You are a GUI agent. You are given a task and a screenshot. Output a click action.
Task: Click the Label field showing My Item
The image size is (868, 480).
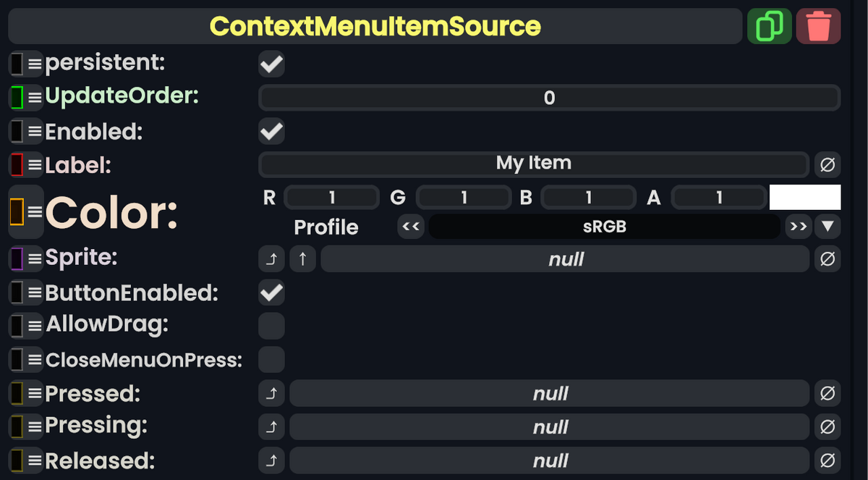533,164
